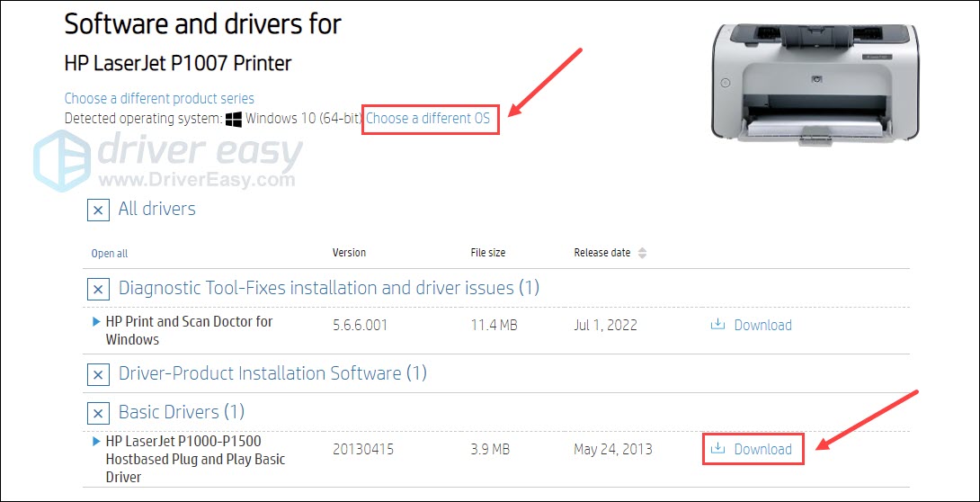The width and height of the screenshot is (980, 502).
Task: Download HP Print and Scan Doctor
Action: (762, 325)
